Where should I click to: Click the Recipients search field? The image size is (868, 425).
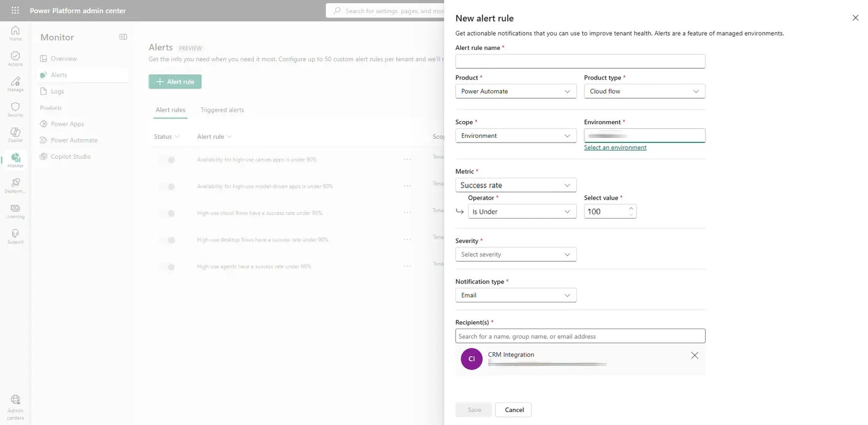580,336
